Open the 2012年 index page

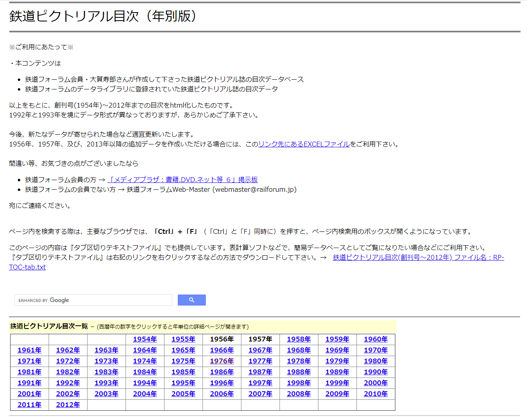click(68, 405)
